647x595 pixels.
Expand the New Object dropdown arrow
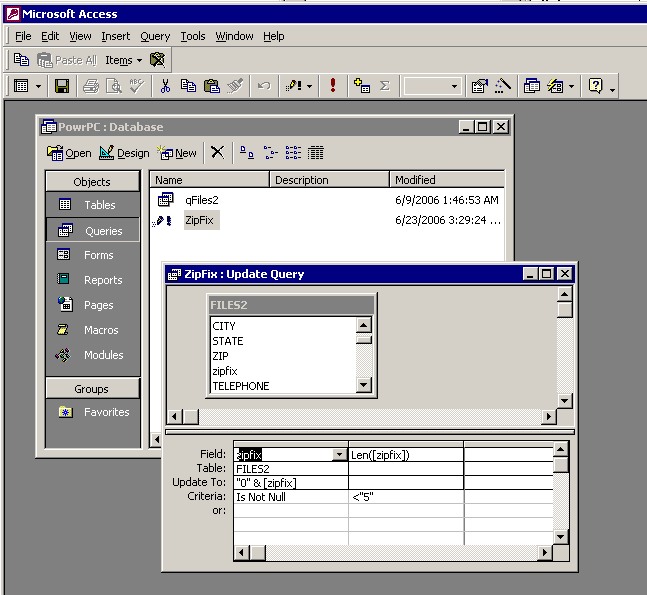(x=571, y=86)
